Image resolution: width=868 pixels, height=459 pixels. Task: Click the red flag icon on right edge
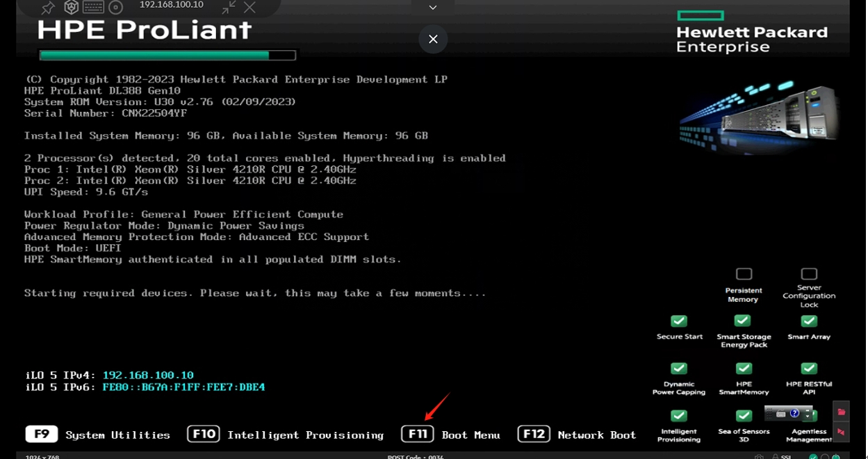click(x=841, y=432)
